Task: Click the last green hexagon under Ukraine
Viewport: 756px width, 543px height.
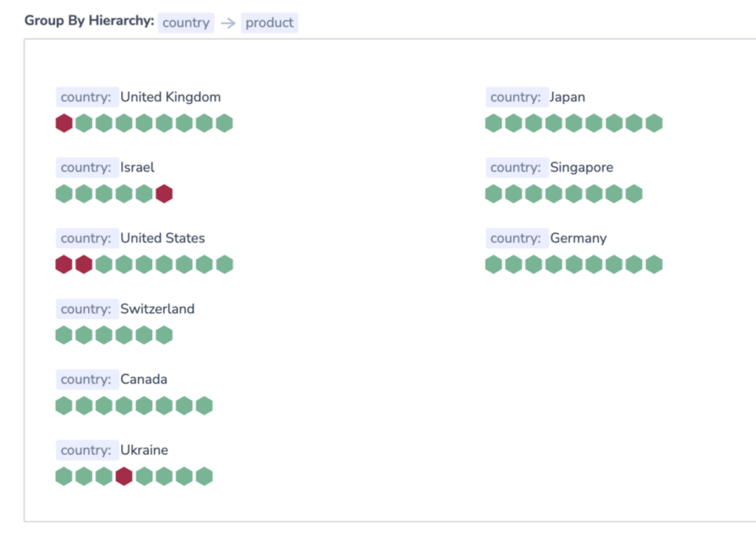Action: pyautogui.click(x=204, y=477)
